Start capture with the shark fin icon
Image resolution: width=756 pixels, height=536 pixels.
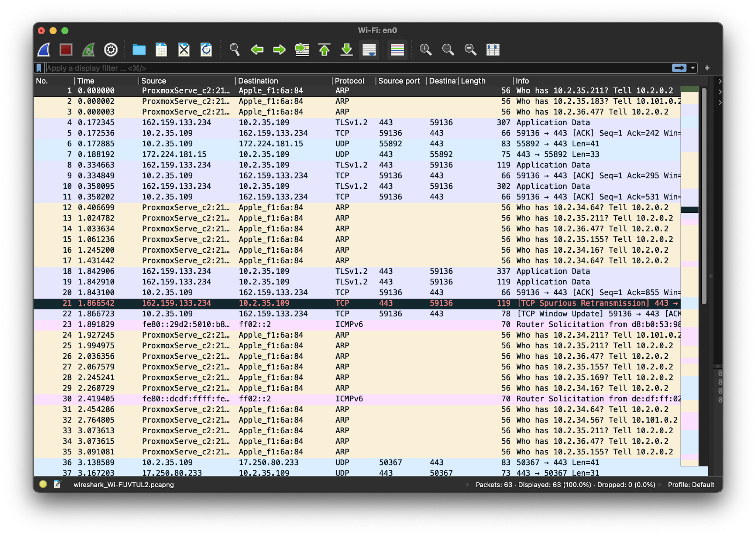point(44,49)
